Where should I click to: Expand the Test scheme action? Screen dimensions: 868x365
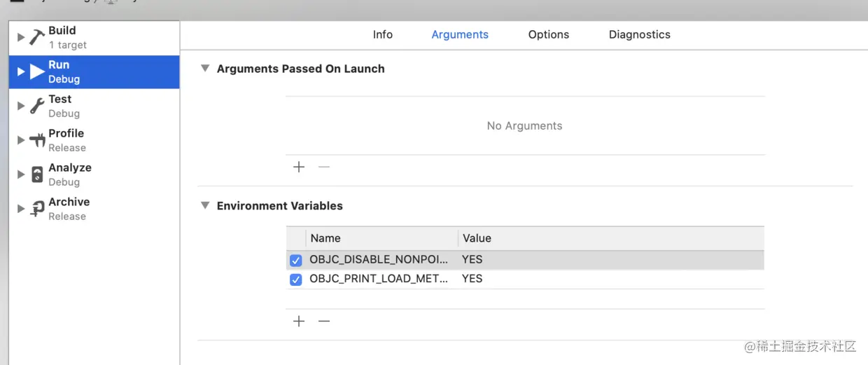(21, 106)
